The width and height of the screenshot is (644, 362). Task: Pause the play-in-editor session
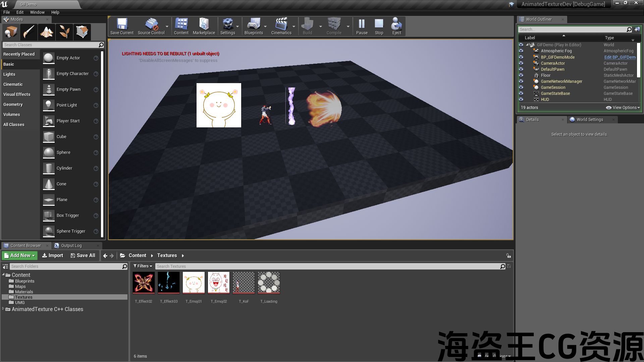362,26
